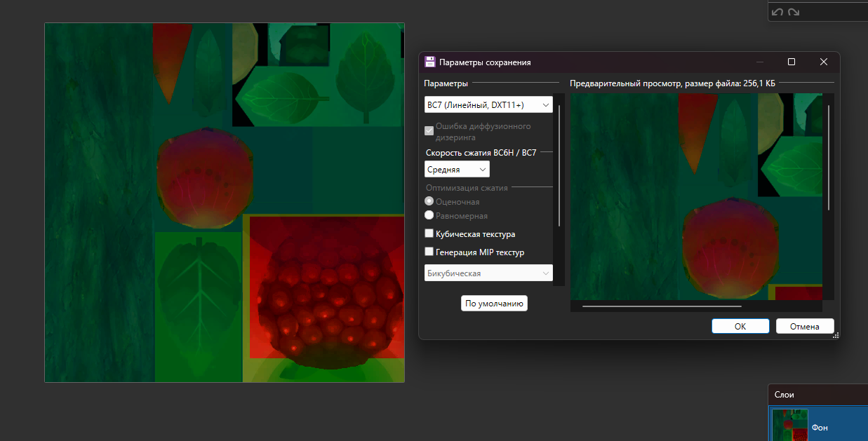Open the BC7 format dropdown
The width and height of the screenshot is (868, 441).
click(488, 105)
